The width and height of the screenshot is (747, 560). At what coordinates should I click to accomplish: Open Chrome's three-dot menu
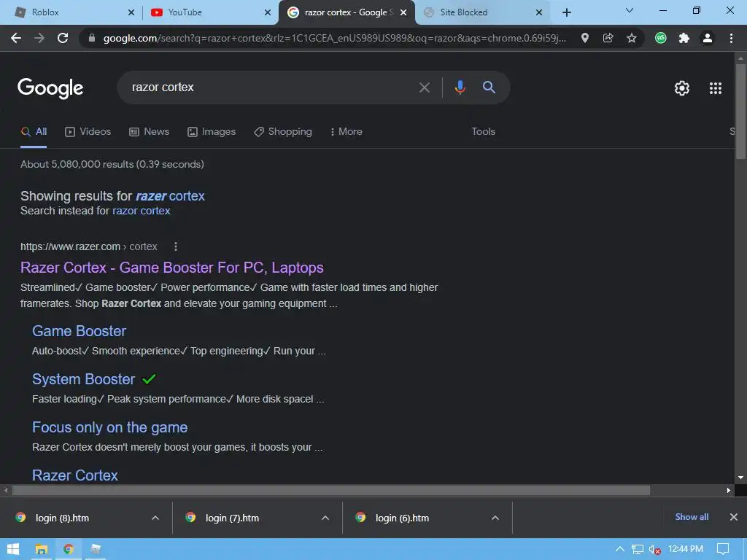pos(731,38)
